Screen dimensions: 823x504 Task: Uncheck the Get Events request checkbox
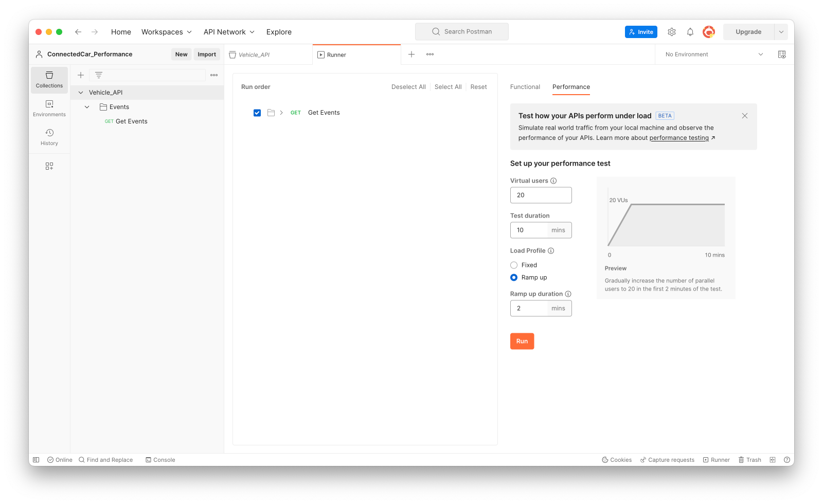pyautogui.click(x=257, y=113)
